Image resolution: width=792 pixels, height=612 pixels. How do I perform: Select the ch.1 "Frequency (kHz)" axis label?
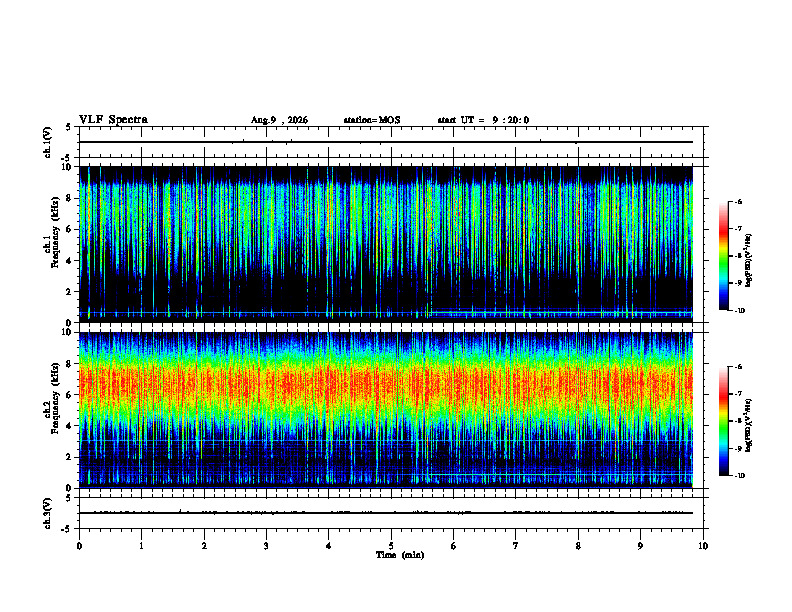(55, 232)
